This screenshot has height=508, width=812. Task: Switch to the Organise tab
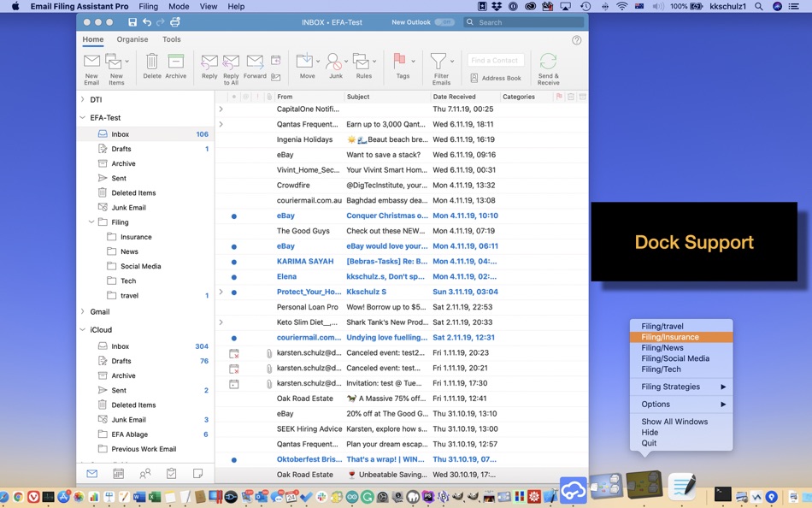click(132, 39)
